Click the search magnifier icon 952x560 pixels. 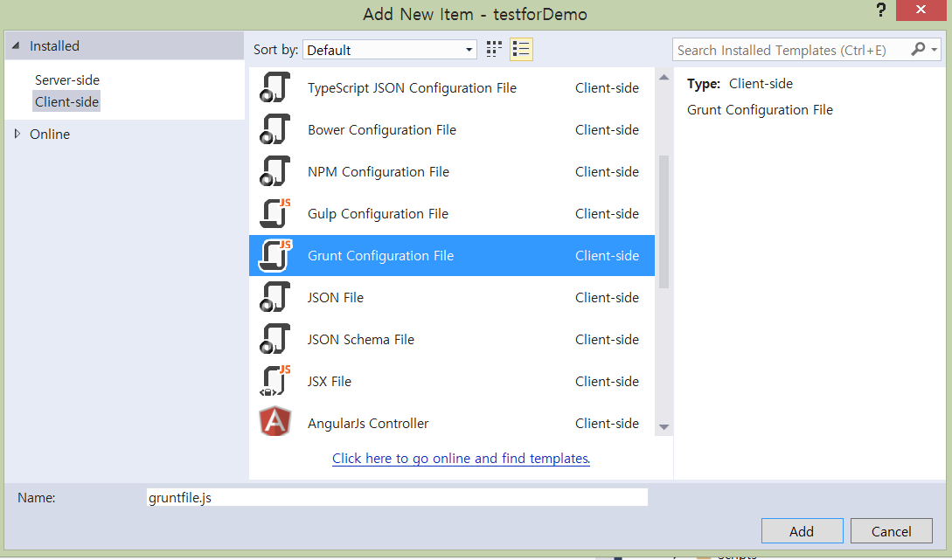918,49
